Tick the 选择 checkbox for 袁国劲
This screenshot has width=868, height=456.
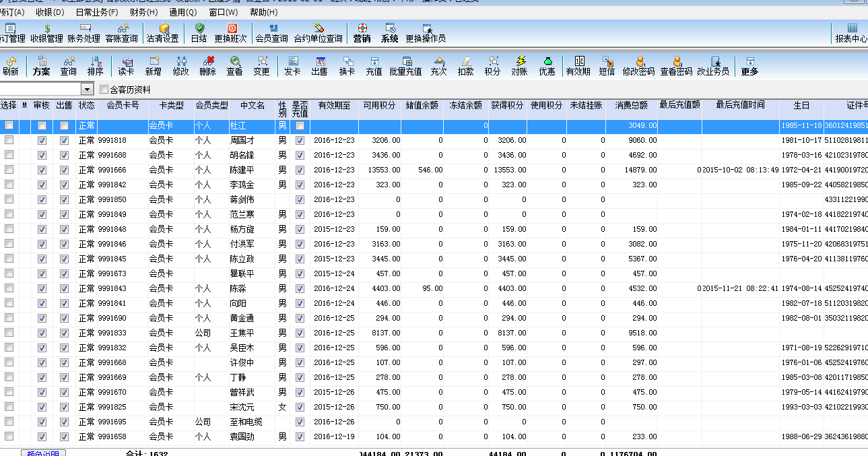pos(9,436)
